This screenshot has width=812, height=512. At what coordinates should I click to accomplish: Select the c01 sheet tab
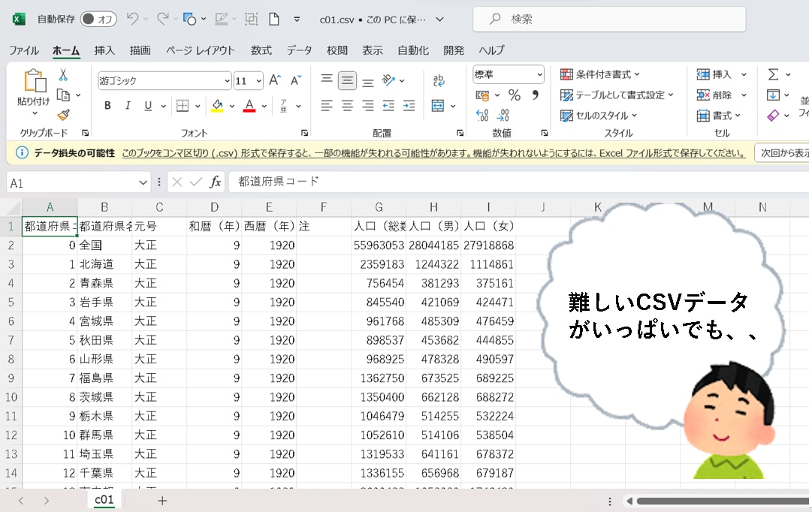[104, 499]
